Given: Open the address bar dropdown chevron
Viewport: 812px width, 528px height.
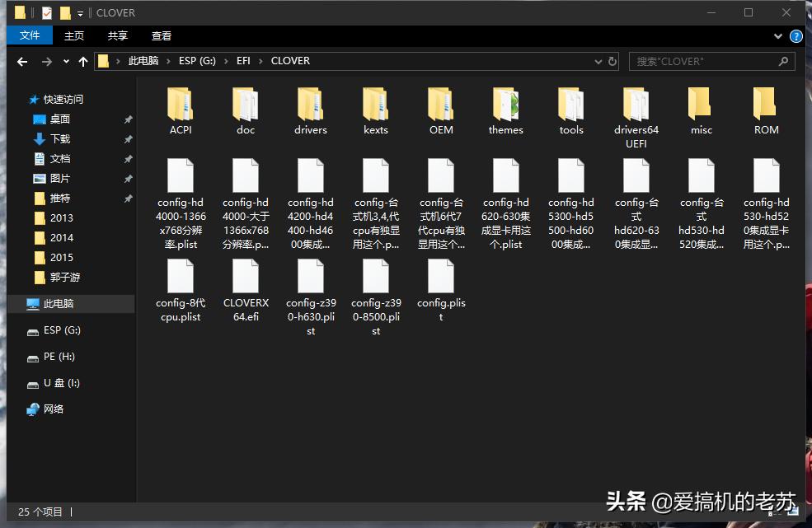Looking at the screenshot, I should pyautogui.click(x=598, y=61).
